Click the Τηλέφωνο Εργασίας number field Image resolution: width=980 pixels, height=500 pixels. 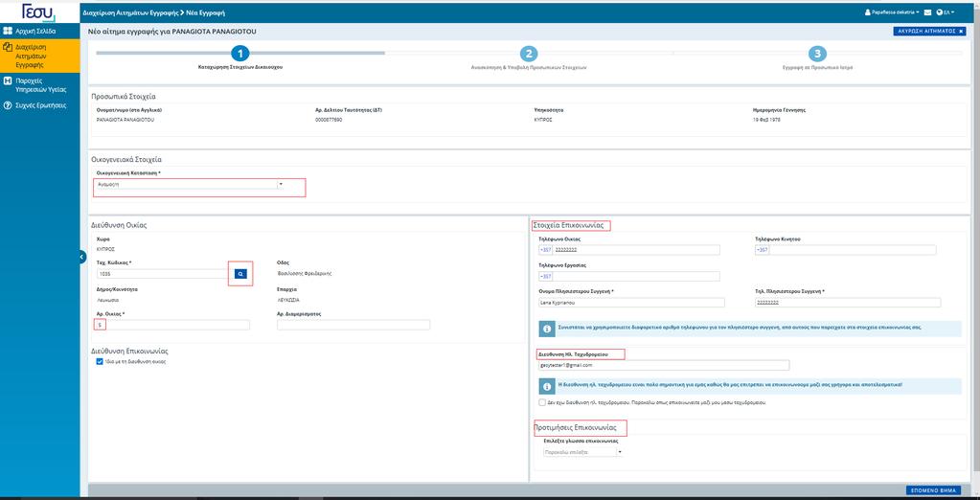click(x=636, y=276)
